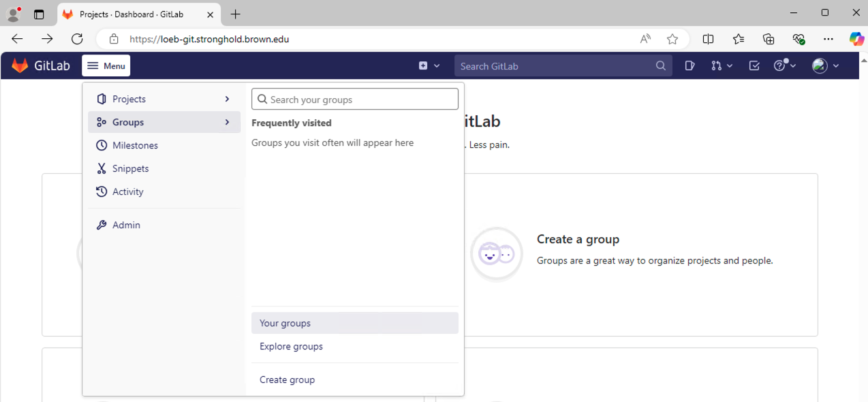Add page to favorites with star icon
This screenshot has height=402, width=868.
672,39
